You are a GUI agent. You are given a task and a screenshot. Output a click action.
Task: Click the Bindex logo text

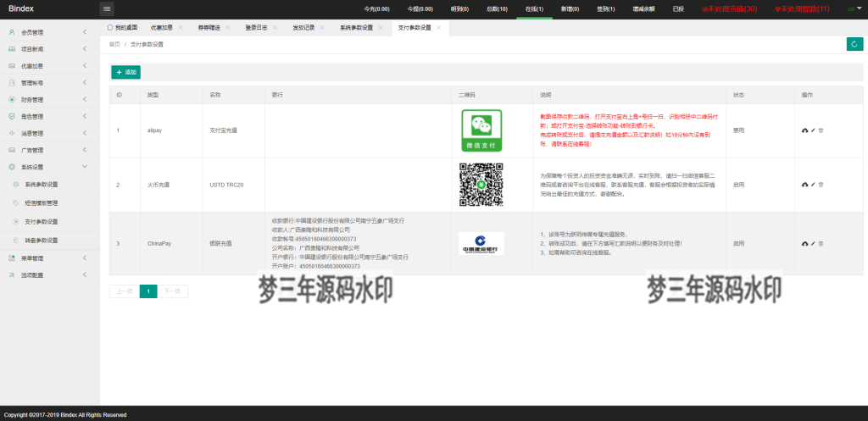[20, 8]
